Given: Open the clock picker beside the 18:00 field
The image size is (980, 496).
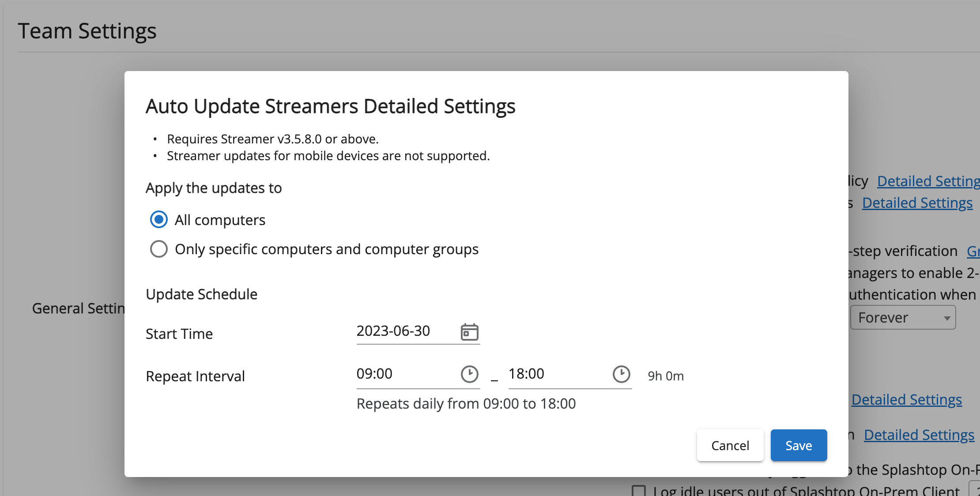Looking at the screenshot, I should pos(622,374).
